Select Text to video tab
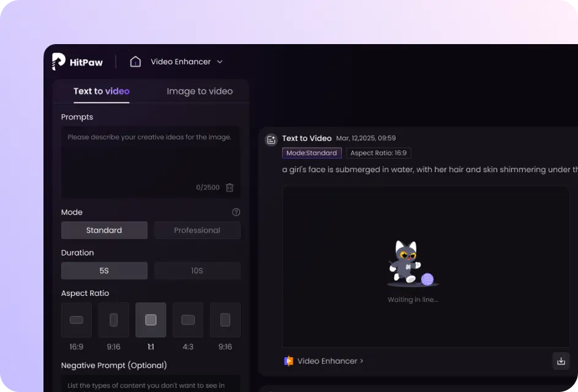Viewport: 578px width, 392px height. click(x=102, y=91)
